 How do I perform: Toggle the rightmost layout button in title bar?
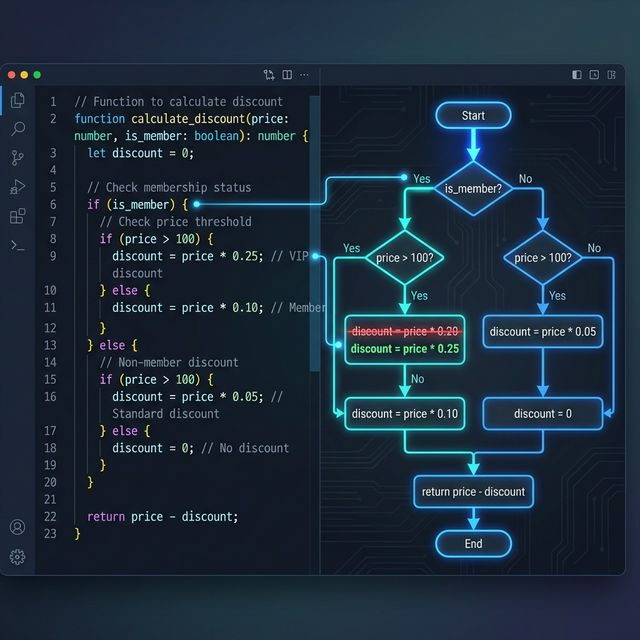[611, 75]
